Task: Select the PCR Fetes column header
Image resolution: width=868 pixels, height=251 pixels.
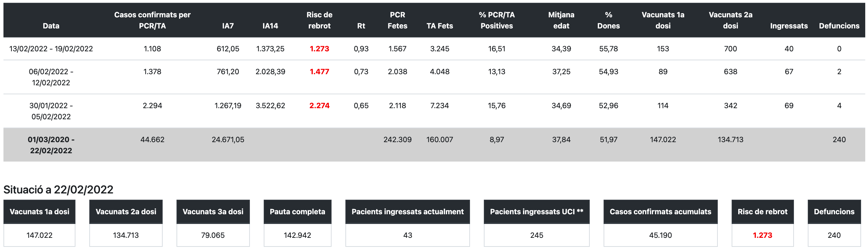Action: [x=397, y=20]
